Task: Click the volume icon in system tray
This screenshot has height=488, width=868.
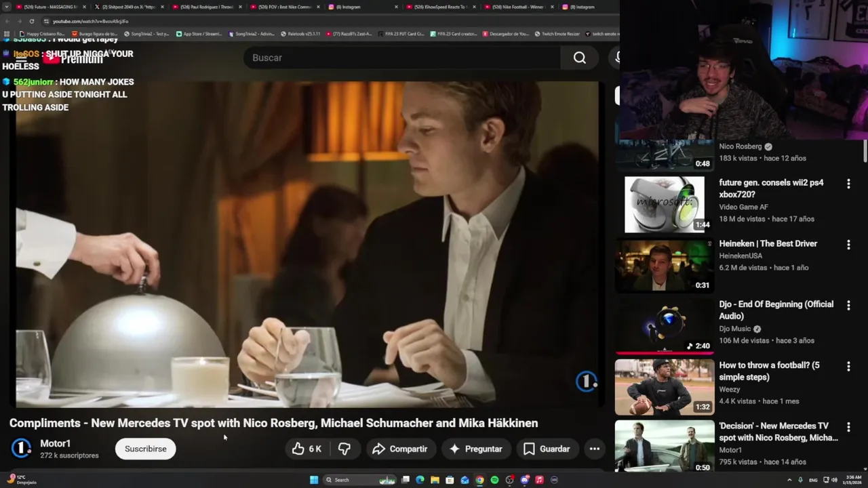Action: coord(834,480)
